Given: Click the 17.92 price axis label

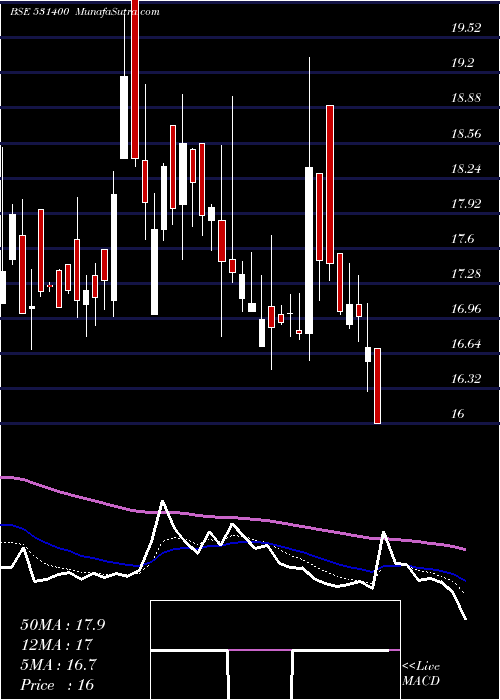Looking at the screenshot, I should (466, 204).
